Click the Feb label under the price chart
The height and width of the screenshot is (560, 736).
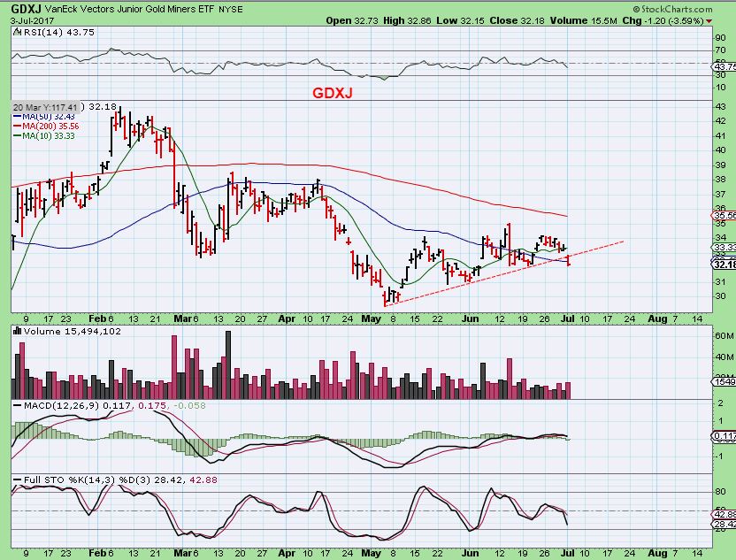97,318
